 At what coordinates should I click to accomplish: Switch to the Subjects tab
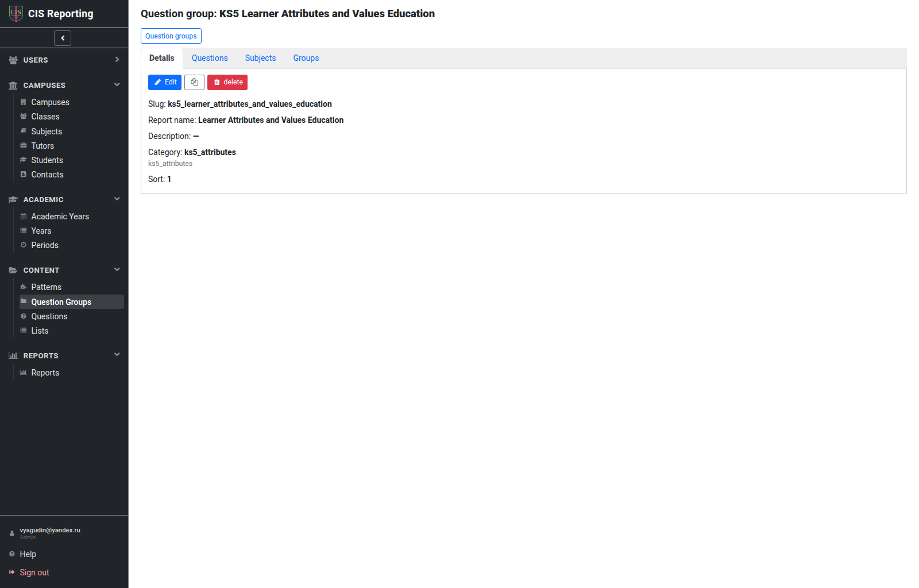[260, 58]
